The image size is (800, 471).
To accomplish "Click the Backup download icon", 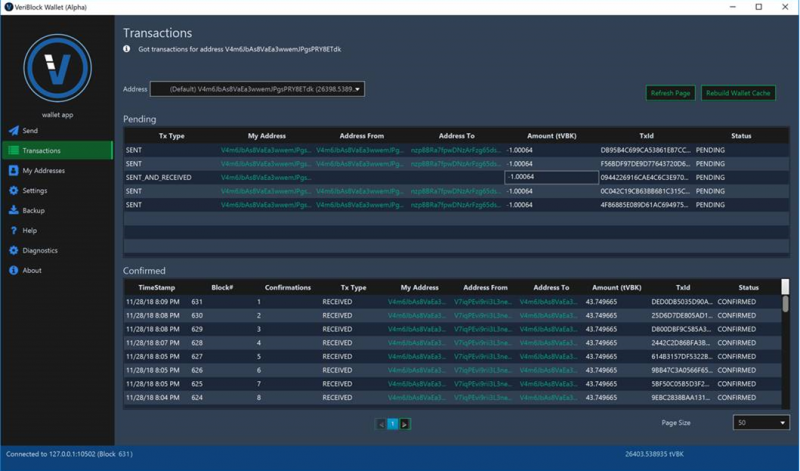I will pyautogui.click(x=14, y=210).
